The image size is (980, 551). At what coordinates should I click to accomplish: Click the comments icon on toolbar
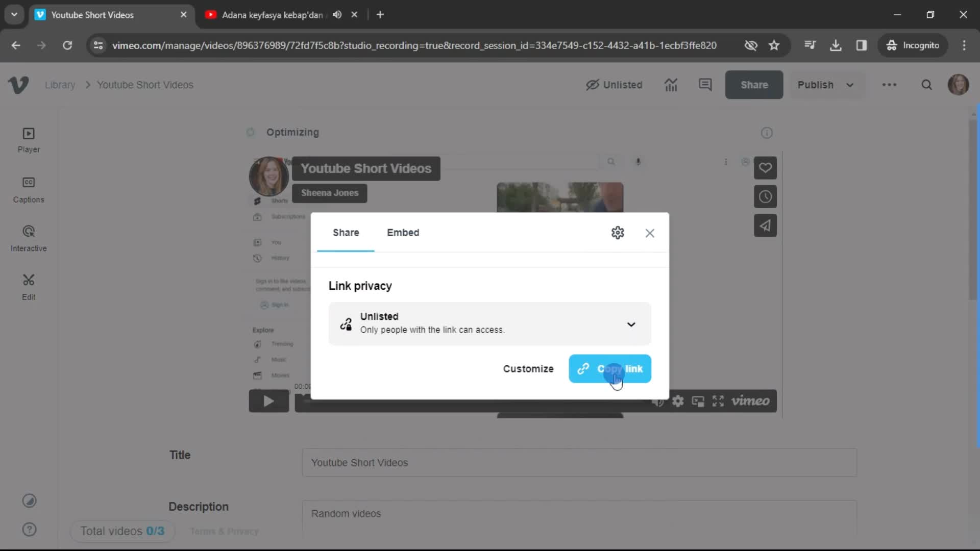706,85
